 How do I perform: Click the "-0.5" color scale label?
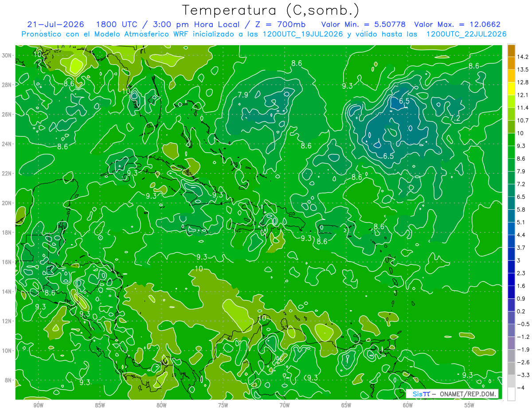pyautogui.click(x=523, y=324)
